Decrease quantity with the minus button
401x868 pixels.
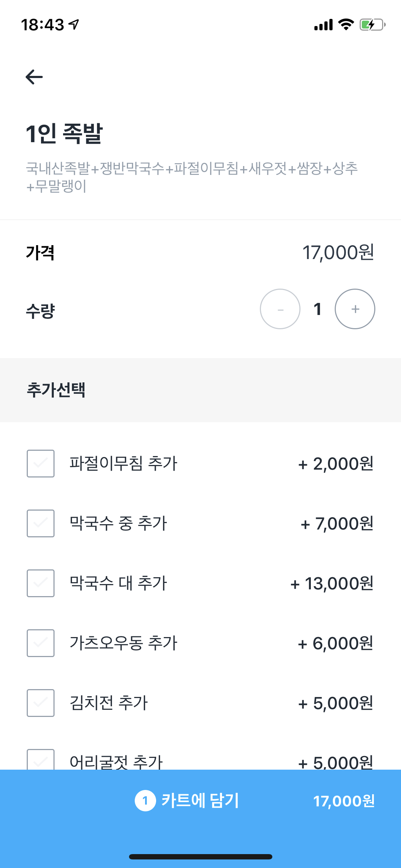click(x=280, y=309)
